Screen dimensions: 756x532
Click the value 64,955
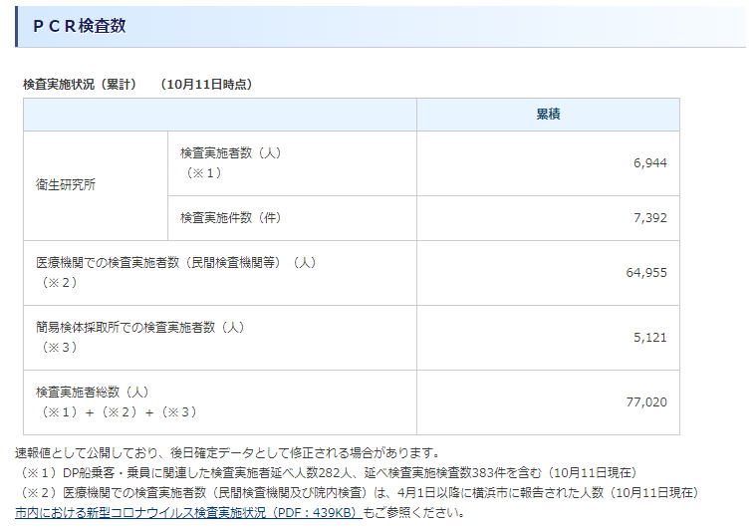646,273
